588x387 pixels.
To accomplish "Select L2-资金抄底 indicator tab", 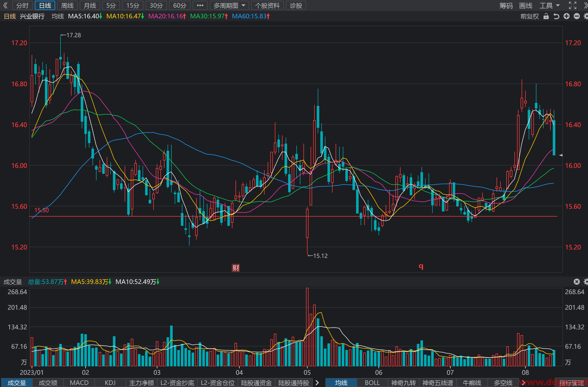I will point(177,383).
